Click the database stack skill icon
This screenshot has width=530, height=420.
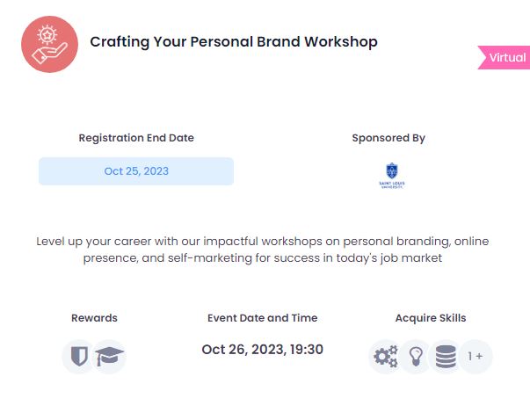click(x=446, y=356)
